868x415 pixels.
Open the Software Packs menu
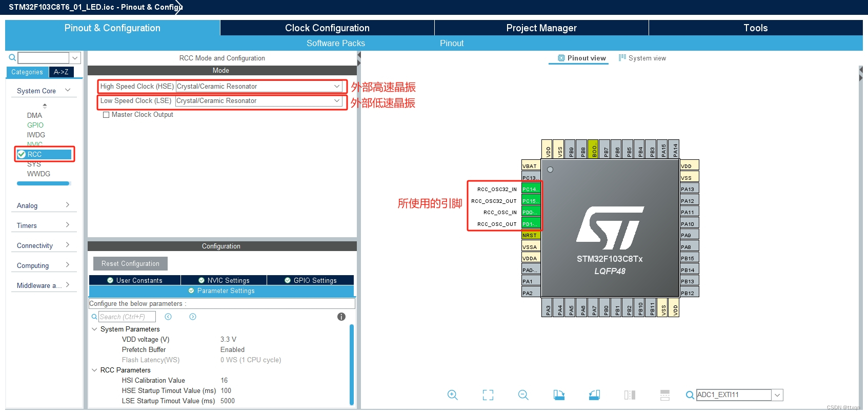point(336,43)
